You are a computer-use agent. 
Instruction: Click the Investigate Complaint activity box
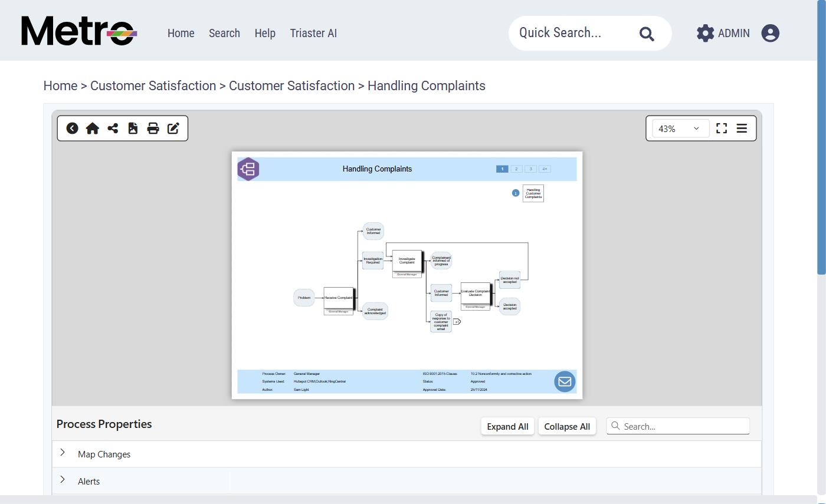407,261
